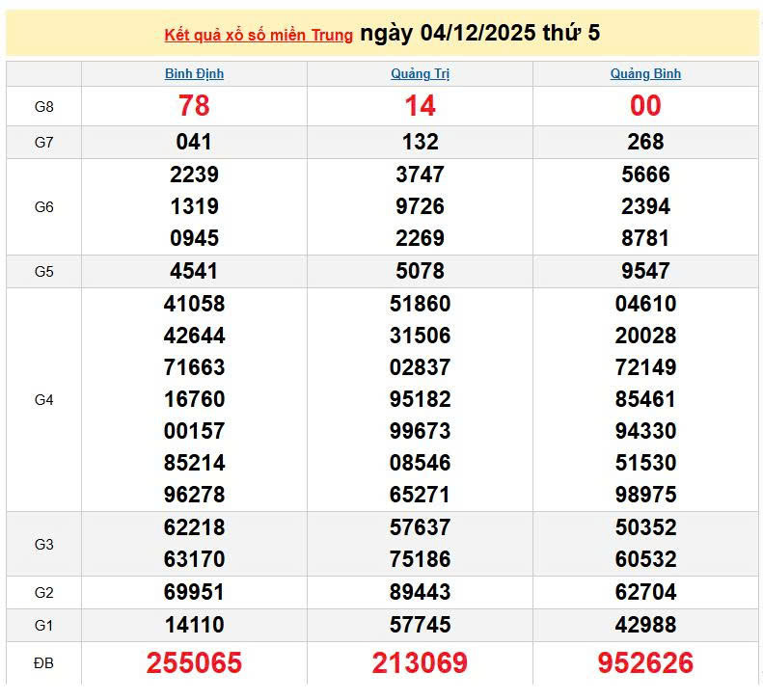Click G7 value 268
The width and height of the screenshot is (763, 700).
pyautogui.click(x=645, y=142)
